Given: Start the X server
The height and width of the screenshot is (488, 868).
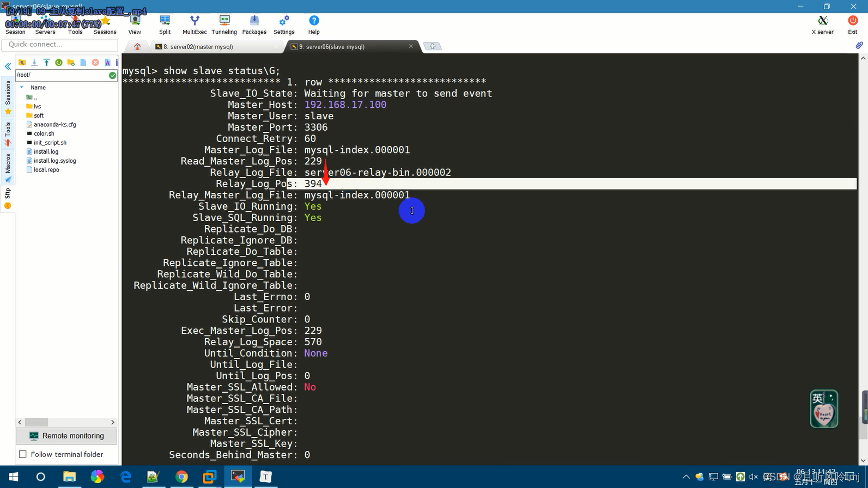Looking at the screenshot, I should [823, 25].
